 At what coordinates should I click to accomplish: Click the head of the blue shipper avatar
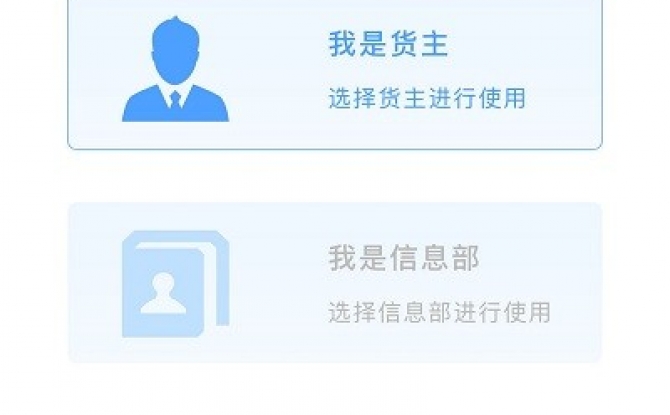[175, 50]
